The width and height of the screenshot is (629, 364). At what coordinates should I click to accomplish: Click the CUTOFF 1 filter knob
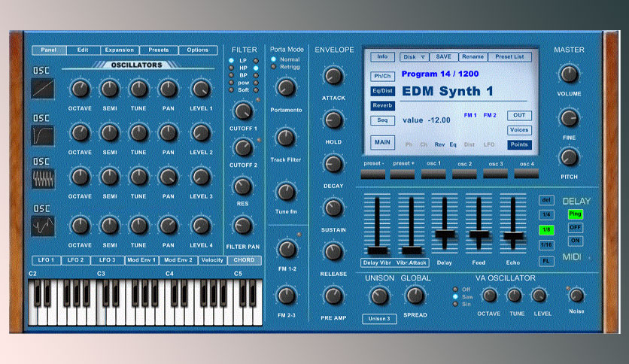(243, 111)
